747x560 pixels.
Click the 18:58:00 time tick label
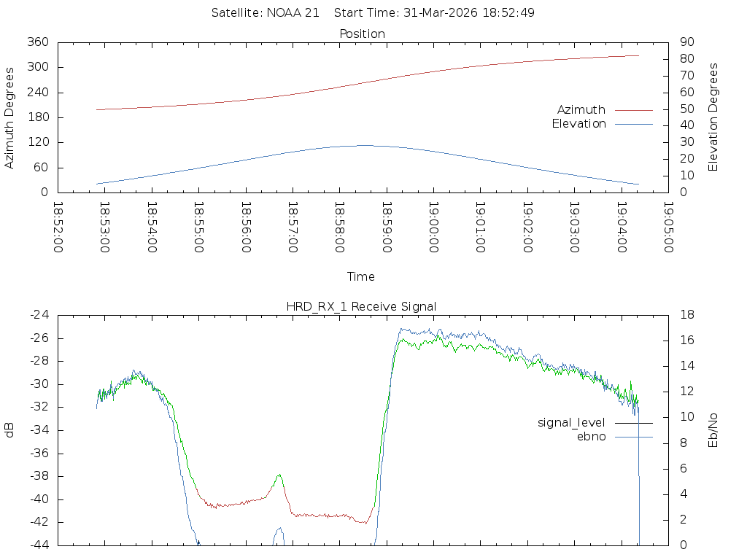(339, 227)
